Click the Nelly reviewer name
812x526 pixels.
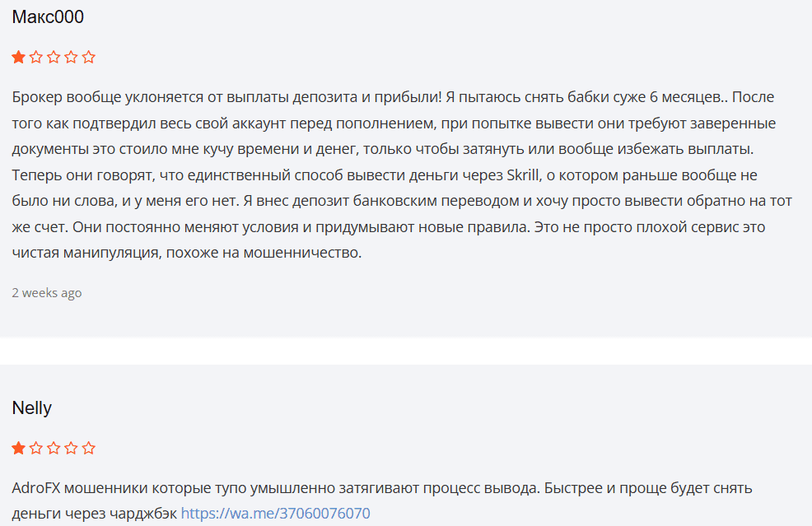(x=32, y=408)
